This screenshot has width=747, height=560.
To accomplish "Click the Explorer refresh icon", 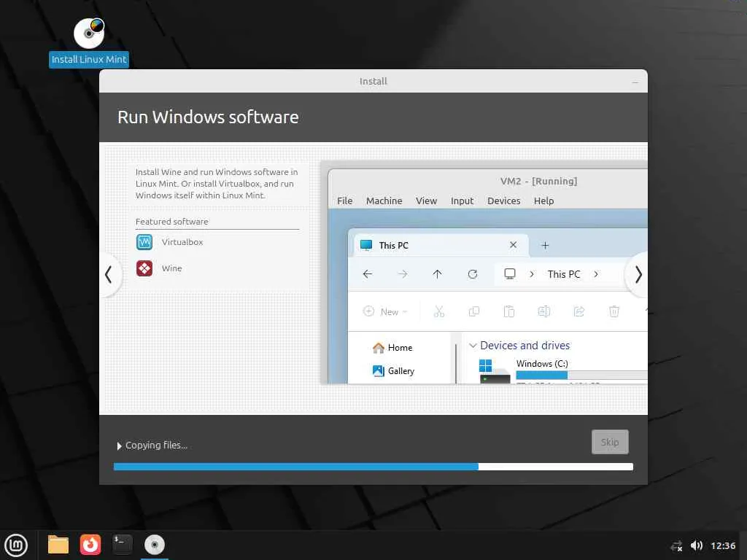I will coord(473,274).
